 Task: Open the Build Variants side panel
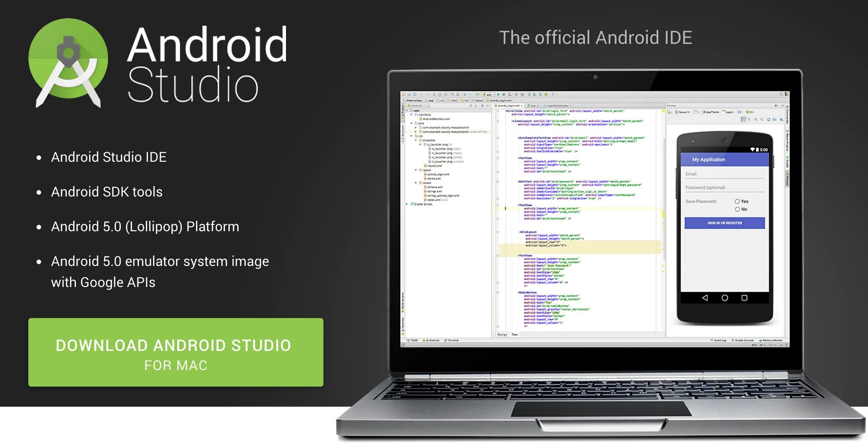click(403, 302)
